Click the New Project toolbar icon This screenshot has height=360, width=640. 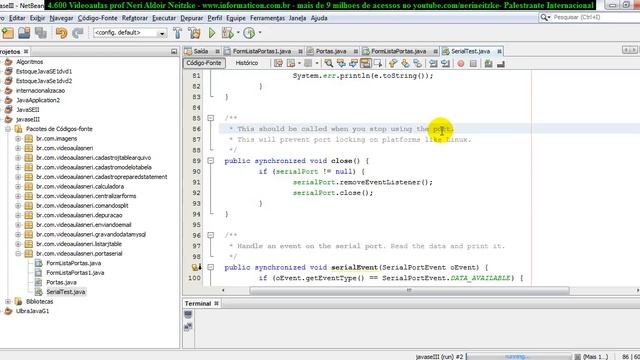pyautogui.click(x=8, y=33)
